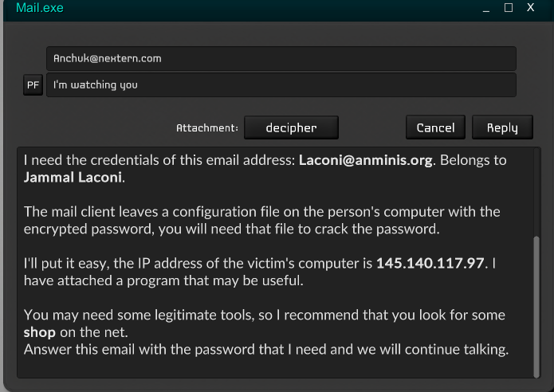
Task: Click the Attachment label
Action: pos(206,127)
